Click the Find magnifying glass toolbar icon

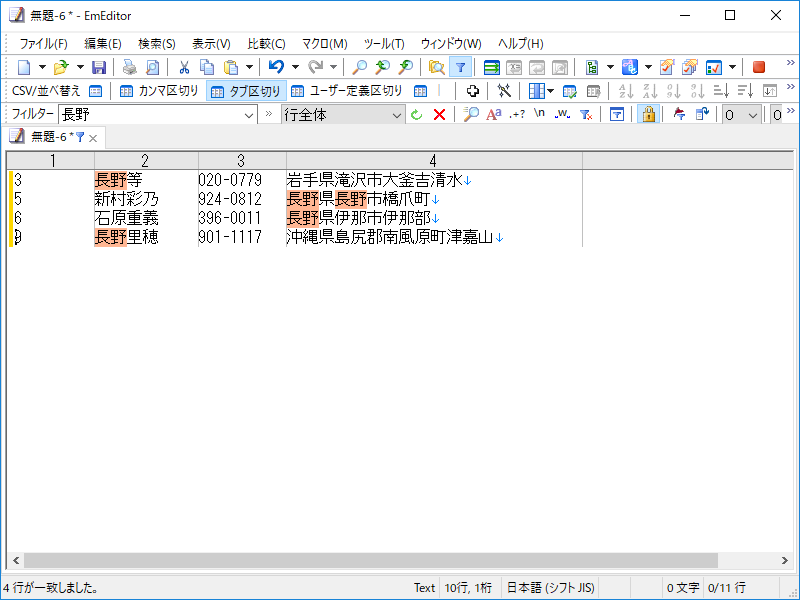tap(360, 65)
